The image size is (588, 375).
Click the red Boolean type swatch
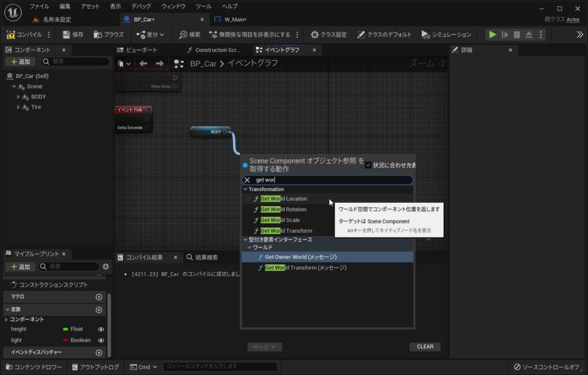[65, 341]
